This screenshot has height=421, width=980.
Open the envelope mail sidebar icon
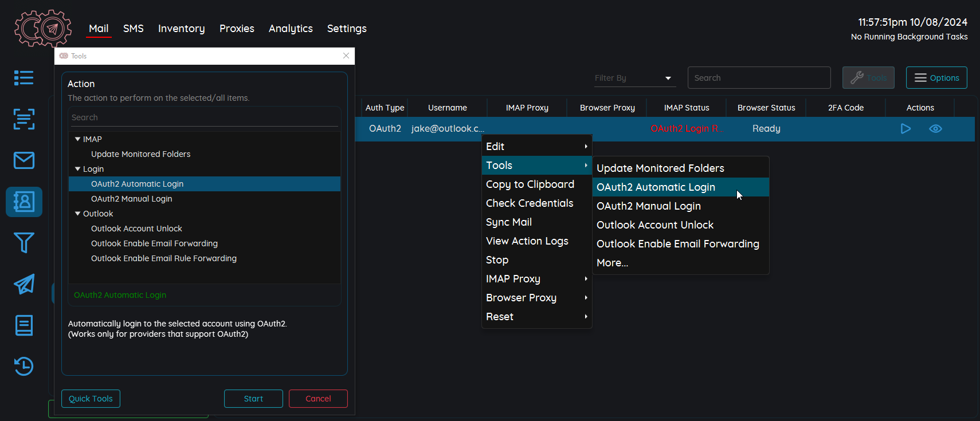tap(23, 160)
